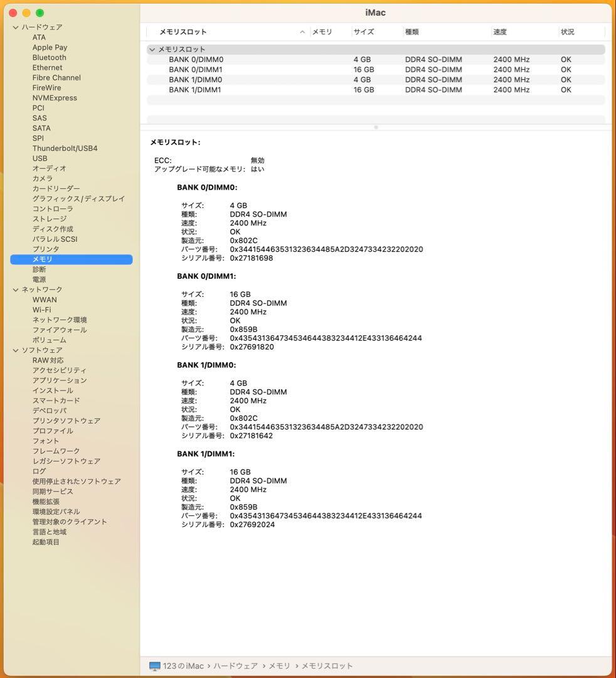Select Wi-Fi under ネットワーク
Screen dimensions: 616x678
point(41,309)
